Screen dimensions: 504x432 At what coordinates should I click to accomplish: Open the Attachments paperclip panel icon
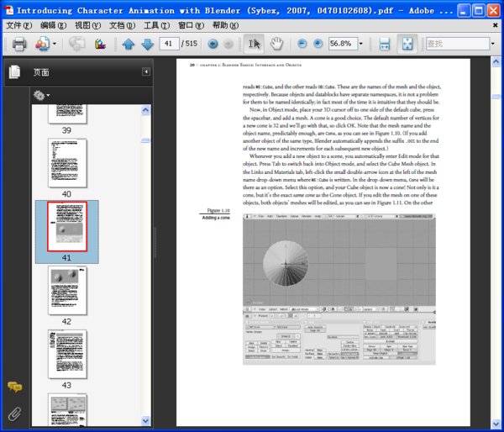14,414
